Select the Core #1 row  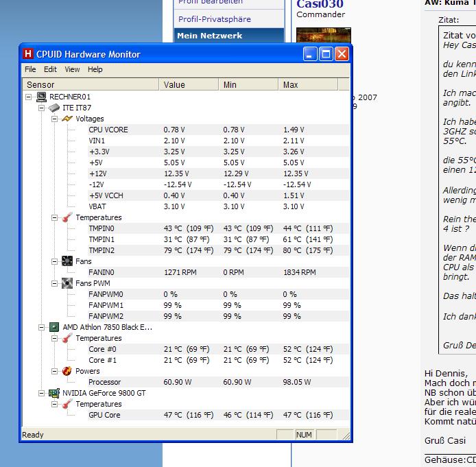coord(218,360)
